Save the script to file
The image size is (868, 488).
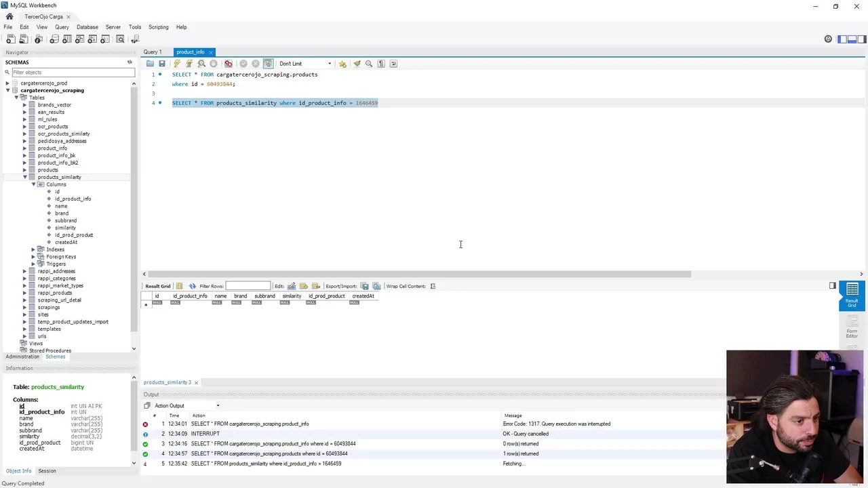[x=162, y=64]
